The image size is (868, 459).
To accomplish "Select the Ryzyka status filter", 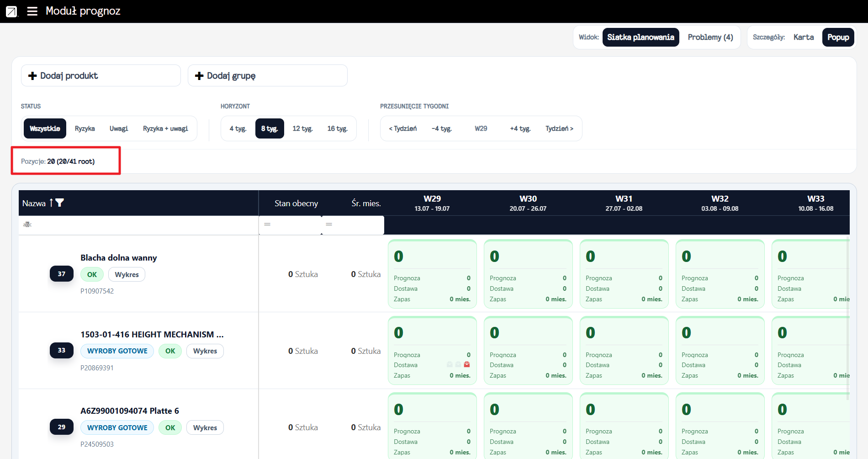I will pyautogui.click(x=85, y=128).
